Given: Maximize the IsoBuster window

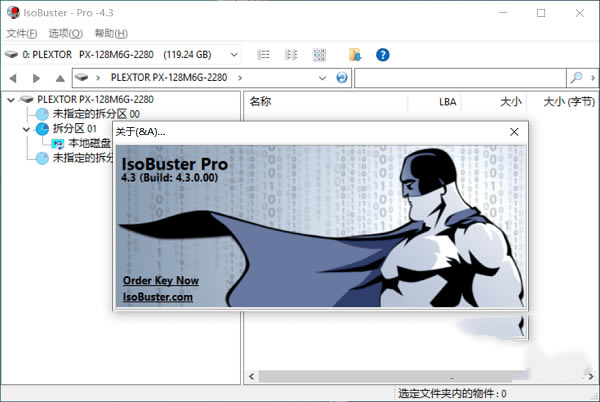Looking at the screenshot, I should (541, 13).
